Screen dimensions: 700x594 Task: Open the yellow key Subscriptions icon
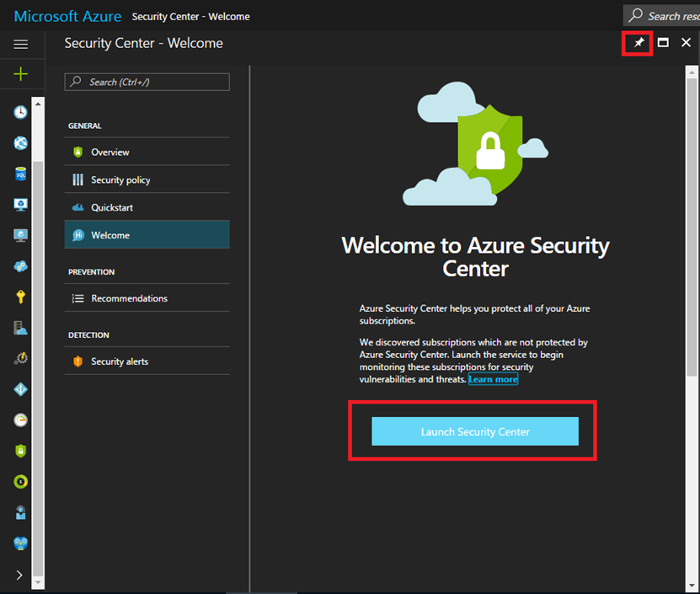coord(20,297)
